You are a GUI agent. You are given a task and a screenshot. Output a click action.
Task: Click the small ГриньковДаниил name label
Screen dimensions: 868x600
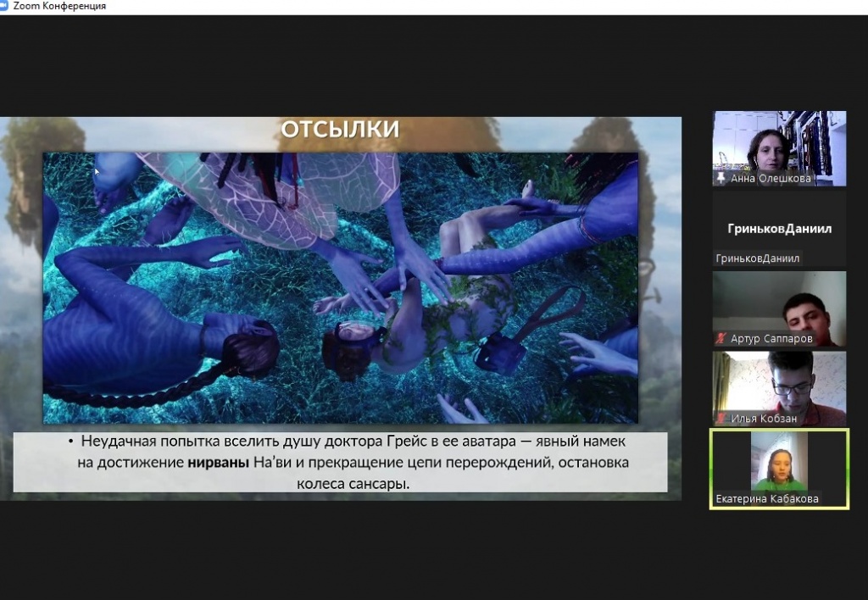pos(758,258)
